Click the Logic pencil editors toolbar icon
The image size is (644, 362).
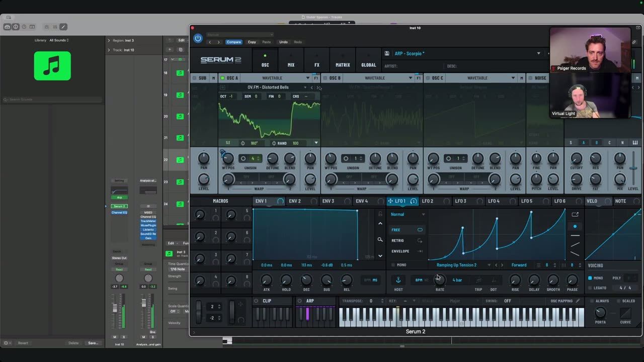[63, 27]
